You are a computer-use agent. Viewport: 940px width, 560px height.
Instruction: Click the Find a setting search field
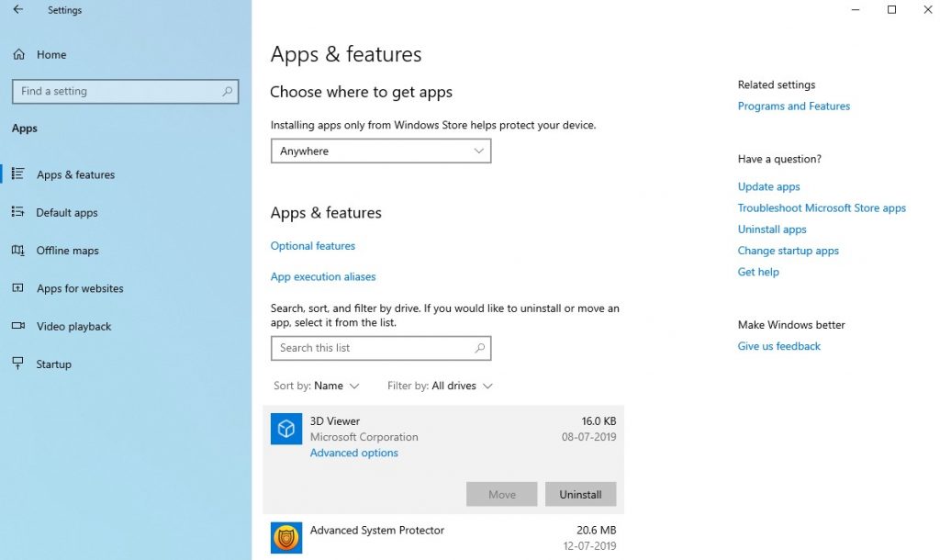click(125, 91)
